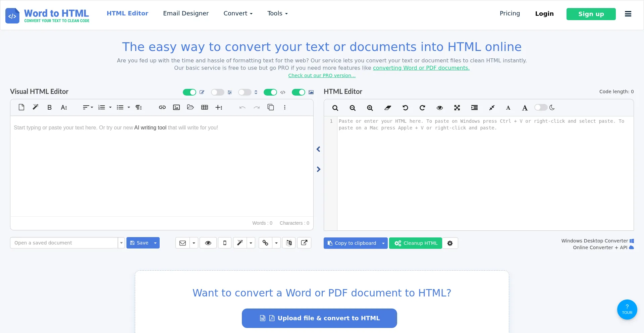This screenshot has height=333, width=644.
Task: Expand the email button dropdown arrow
Action: 194,243
